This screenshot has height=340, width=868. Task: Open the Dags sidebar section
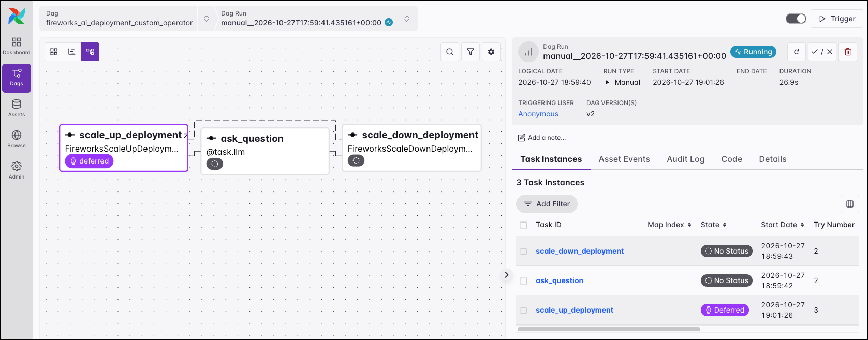pyautogui.click(x=17, y=78)
